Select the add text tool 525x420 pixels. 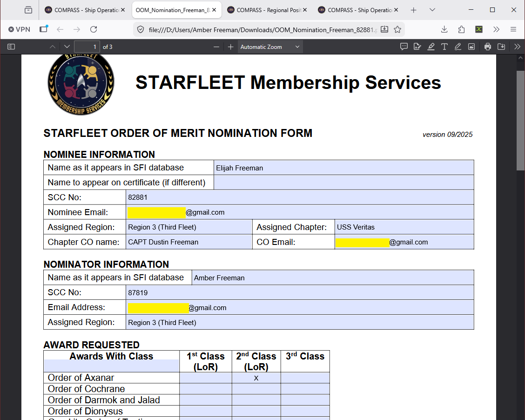[444, 47]
